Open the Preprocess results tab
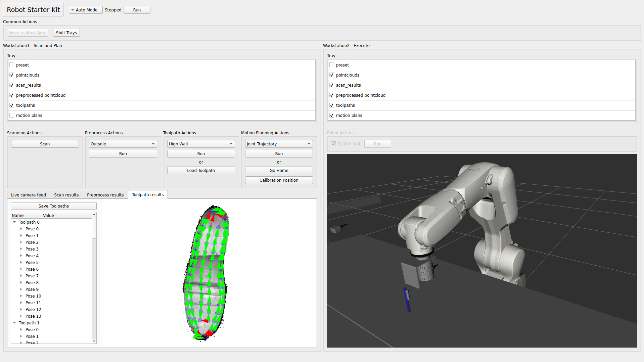Screen dimensions: 644x362 [105, 195]
